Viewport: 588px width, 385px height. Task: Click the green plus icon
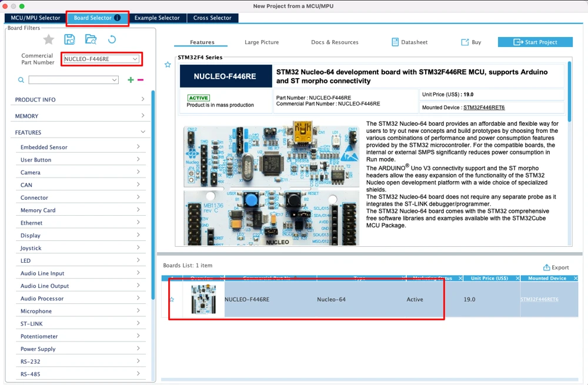point(131,80)
